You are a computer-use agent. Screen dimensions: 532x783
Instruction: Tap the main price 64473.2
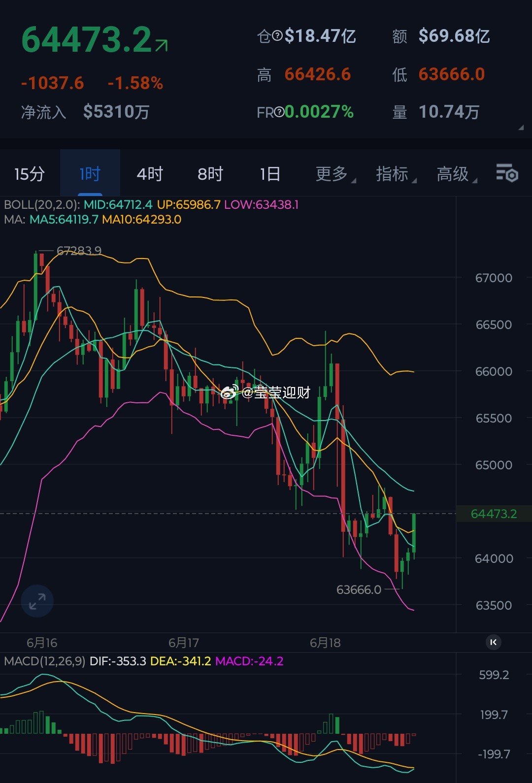coord(87,40)
